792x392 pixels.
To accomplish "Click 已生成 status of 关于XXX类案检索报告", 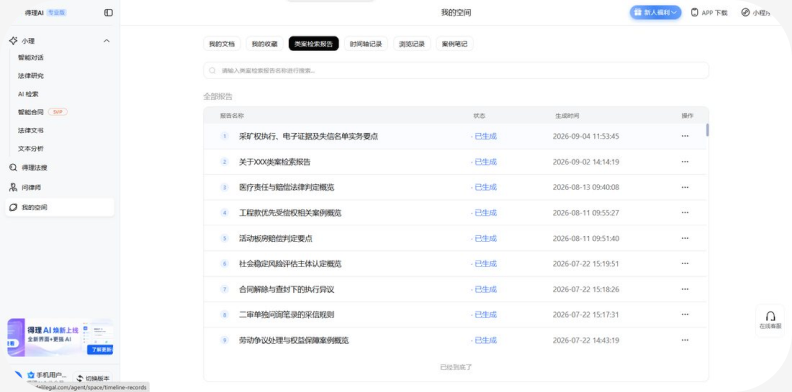I will 484,162.
